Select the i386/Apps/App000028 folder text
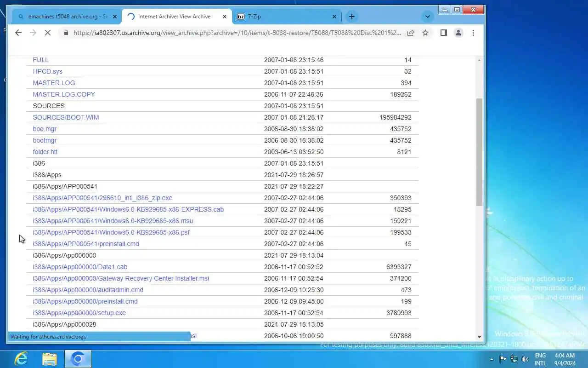 coord(64,324)
